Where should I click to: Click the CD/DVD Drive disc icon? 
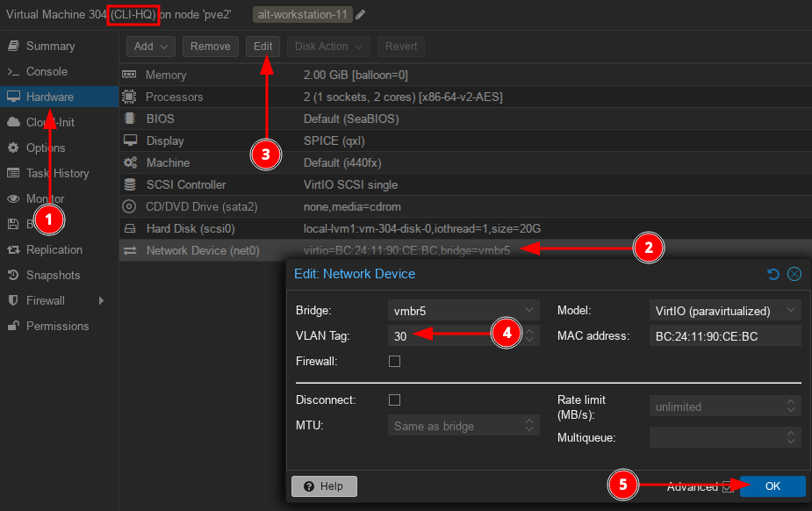coord(130,206)
